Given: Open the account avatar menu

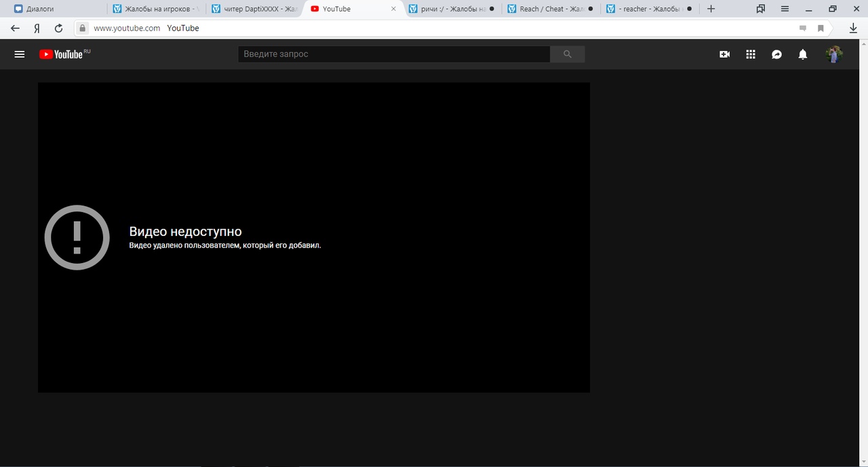Looking at the screenshot, I should tap(834, 54).
